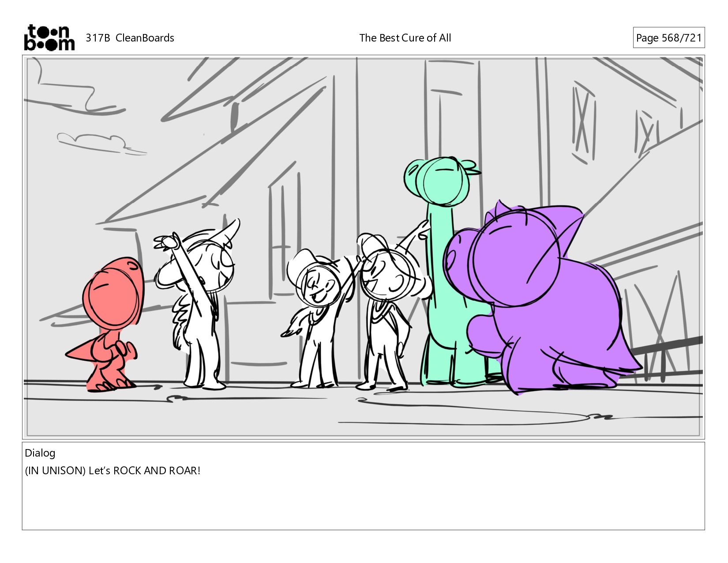Click the Toon Boom logo
Viewport: 728px width, 563px height.
[49, 38]
